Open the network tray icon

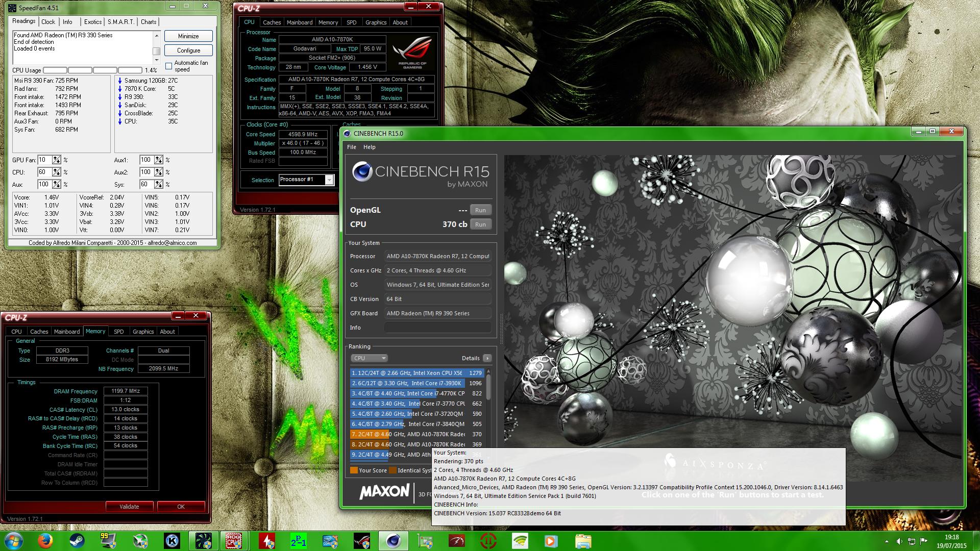(x=912, y=541)
